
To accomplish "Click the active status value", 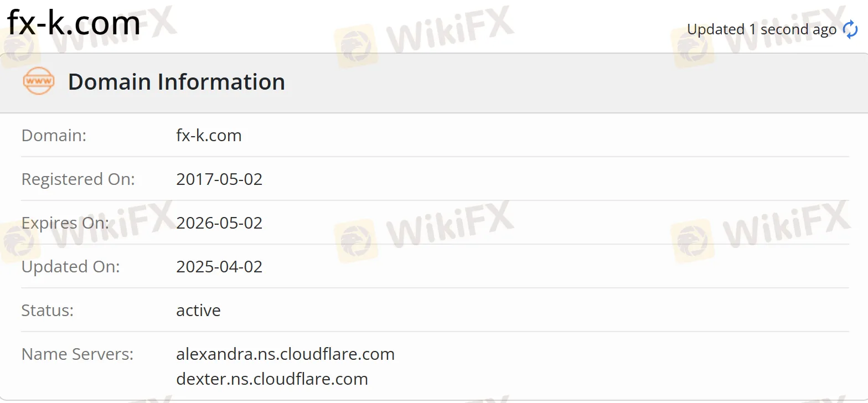I will (198, 310).
